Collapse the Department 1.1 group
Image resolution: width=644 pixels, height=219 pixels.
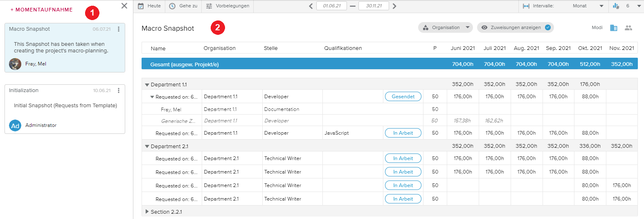147,85
